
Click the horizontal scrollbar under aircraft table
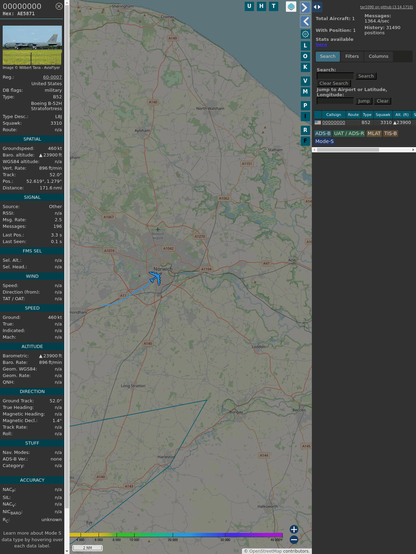coord(364,150)
